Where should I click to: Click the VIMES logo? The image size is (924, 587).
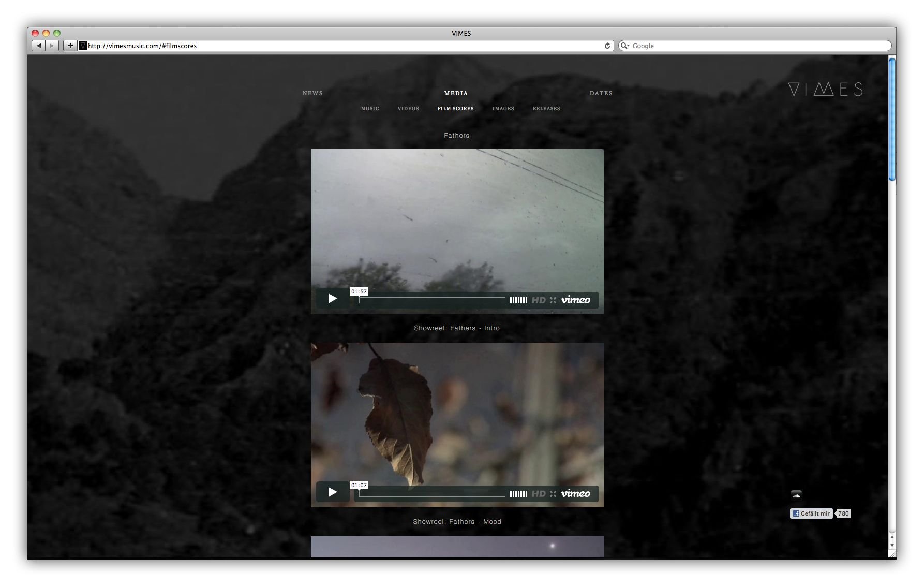coord(825,90)
